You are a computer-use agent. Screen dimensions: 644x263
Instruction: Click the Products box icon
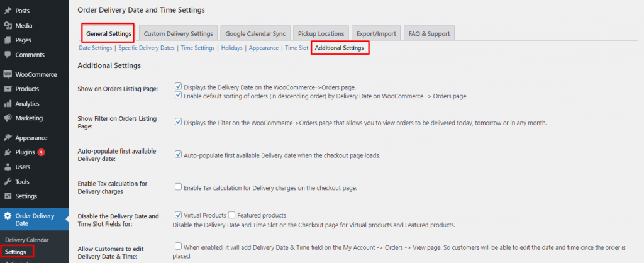[8, 89]
